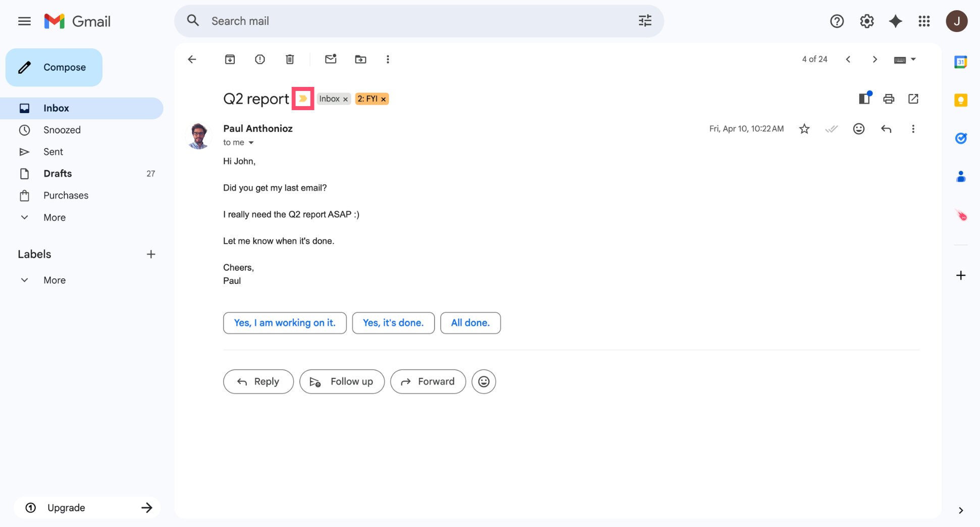The height and width of the screenshot is (527, 980).
Task: Click Paul Anthonioz's profile photo
Action: point(198,135)
